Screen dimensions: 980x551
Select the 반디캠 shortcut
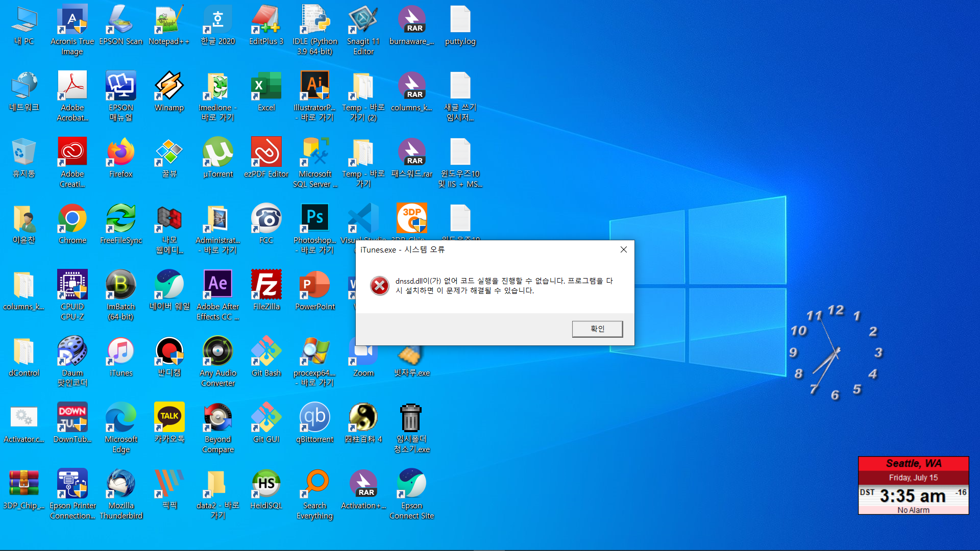click(169, 358)
